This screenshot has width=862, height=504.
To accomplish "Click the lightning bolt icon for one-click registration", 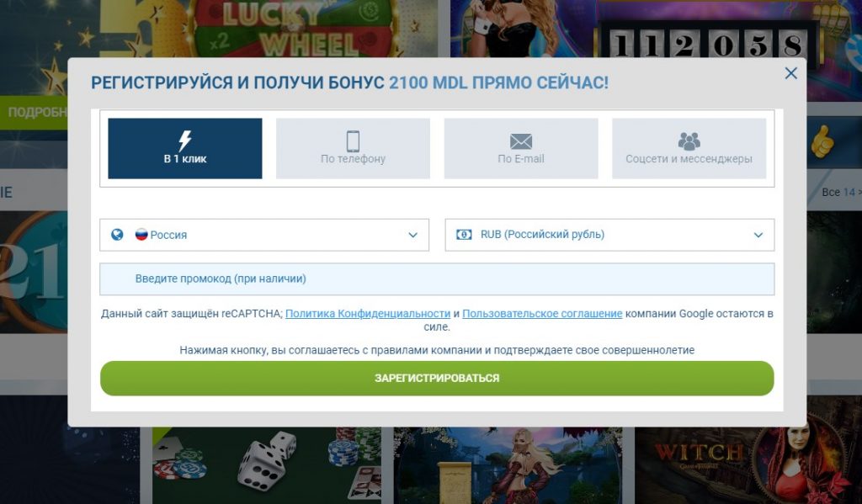I will [x=184, y=141].
